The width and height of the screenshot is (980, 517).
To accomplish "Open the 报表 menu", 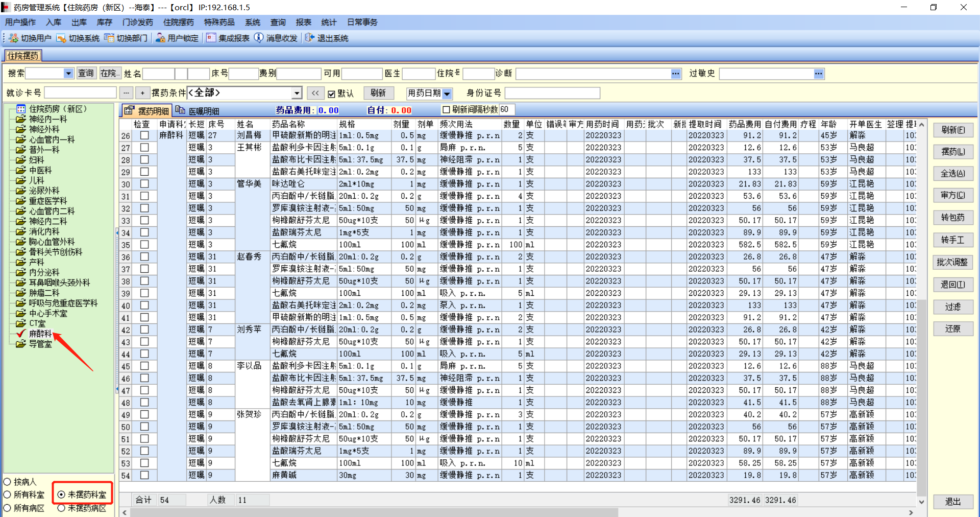I will coord(304,22).
